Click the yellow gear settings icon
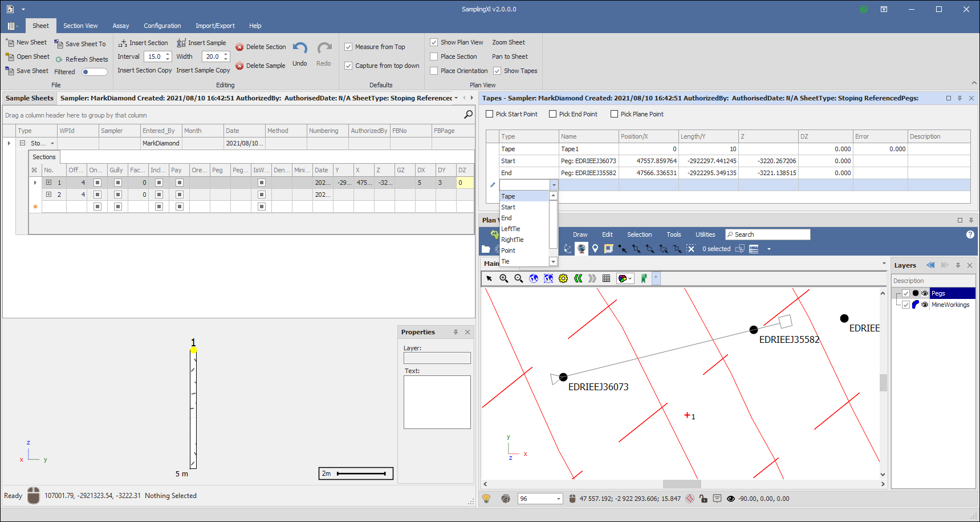Screen dimensions: 980x522 tap(563, 278)
